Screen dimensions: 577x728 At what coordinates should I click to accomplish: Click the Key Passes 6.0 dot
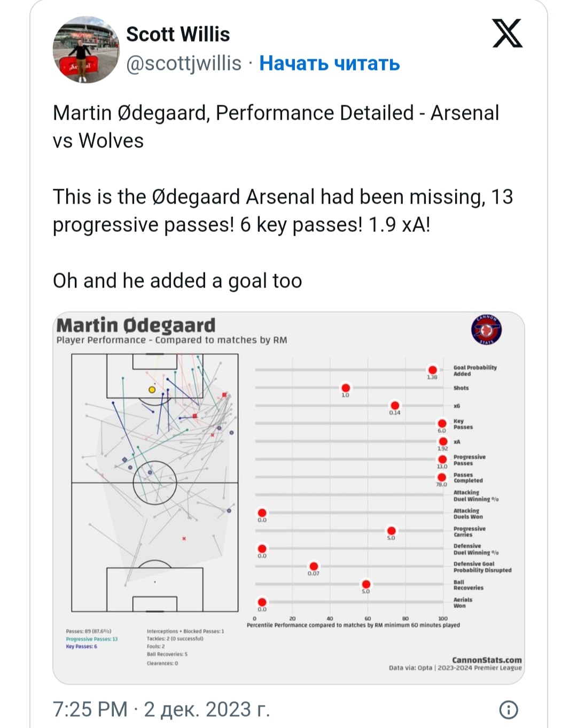coord(442,424)
